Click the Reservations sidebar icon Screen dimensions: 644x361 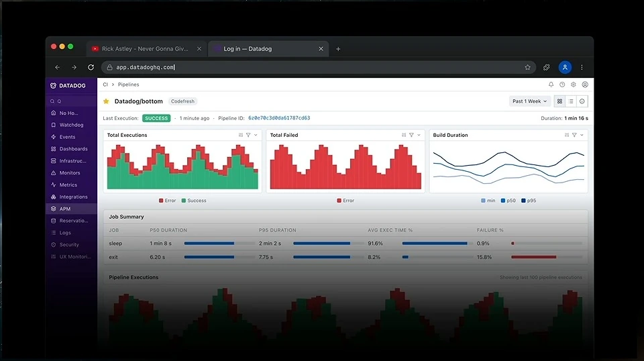point(54,221)
